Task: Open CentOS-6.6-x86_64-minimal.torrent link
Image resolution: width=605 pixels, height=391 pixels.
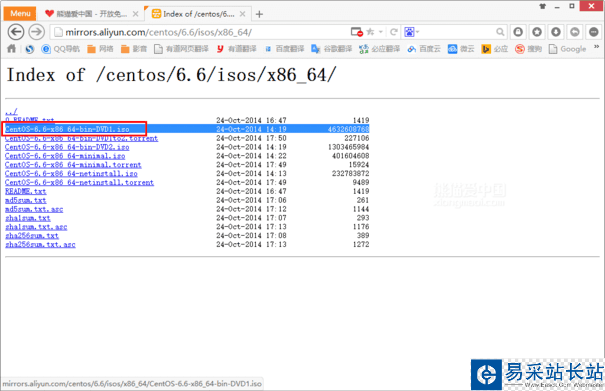Action: coord(73,165)
